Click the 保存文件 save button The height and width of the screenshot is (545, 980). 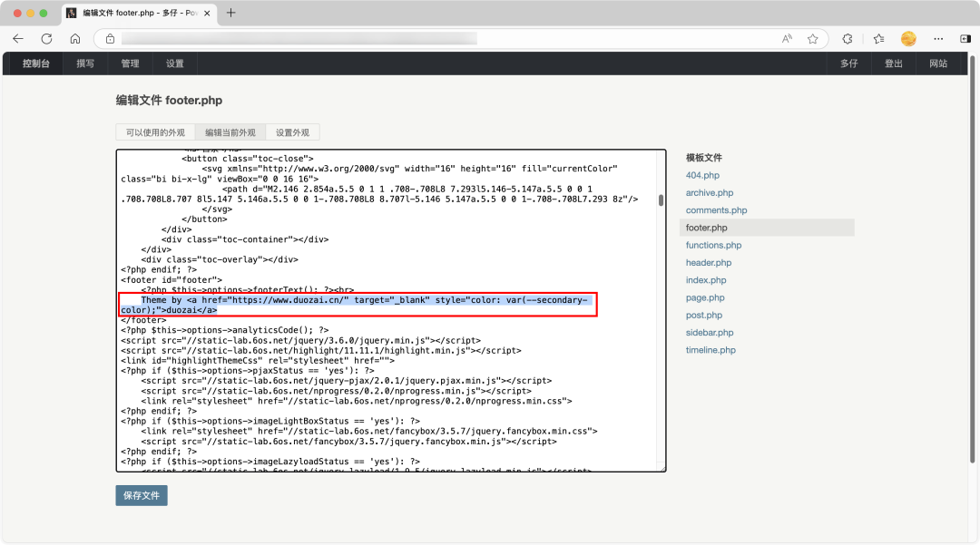click(142, 496)
